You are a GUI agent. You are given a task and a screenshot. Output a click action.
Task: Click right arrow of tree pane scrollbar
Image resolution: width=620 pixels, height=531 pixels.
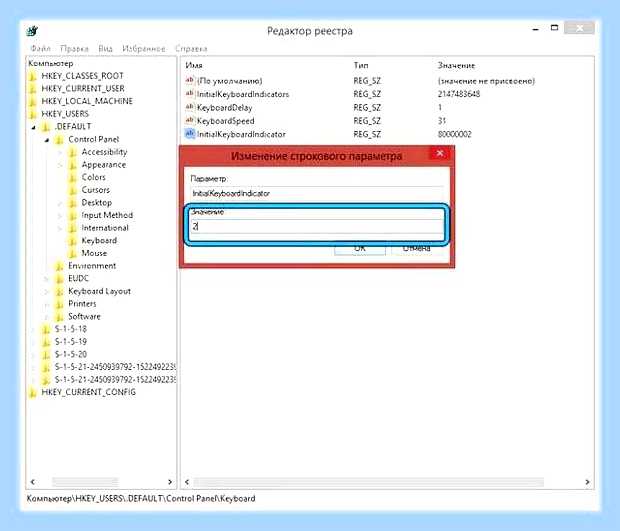tap(170, 482)
